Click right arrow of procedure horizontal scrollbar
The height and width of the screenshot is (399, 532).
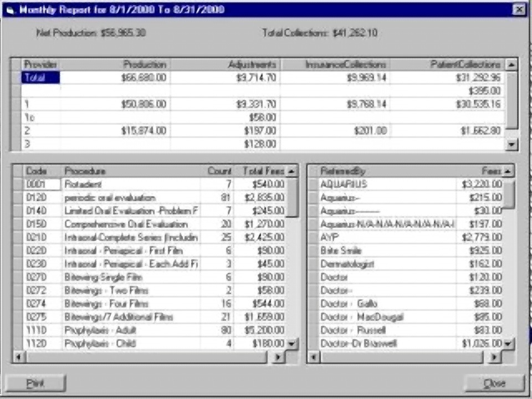[278, 356]
